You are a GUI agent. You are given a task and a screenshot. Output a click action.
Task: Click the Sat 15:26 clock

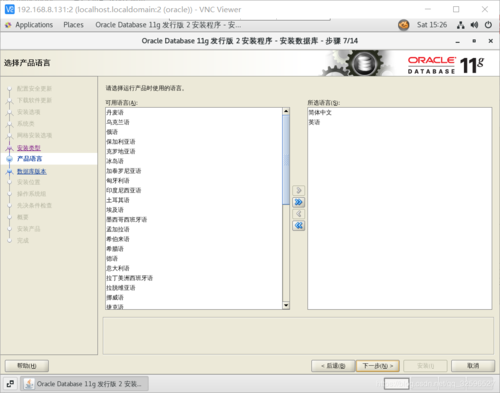[432, 25]
